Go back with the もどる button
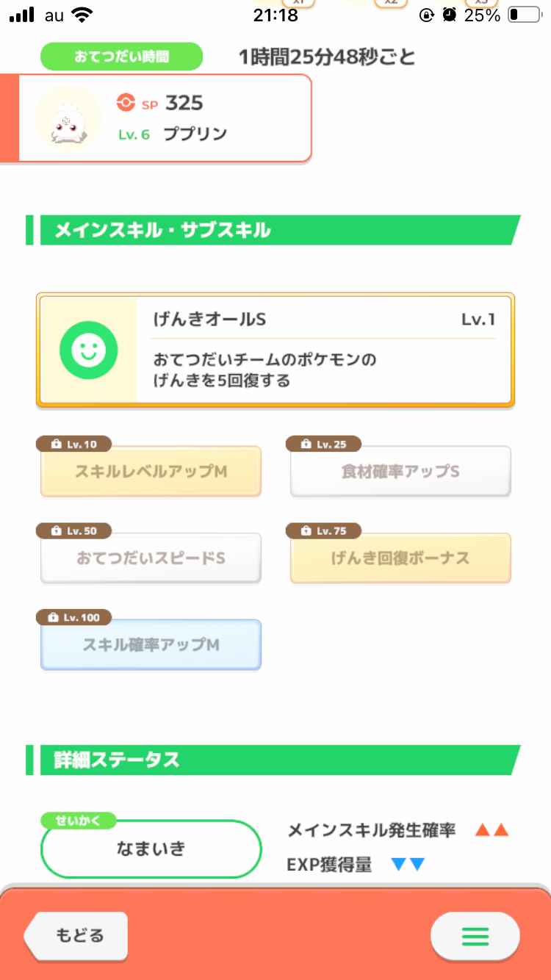The image size is (551, 980). point(76,936)
